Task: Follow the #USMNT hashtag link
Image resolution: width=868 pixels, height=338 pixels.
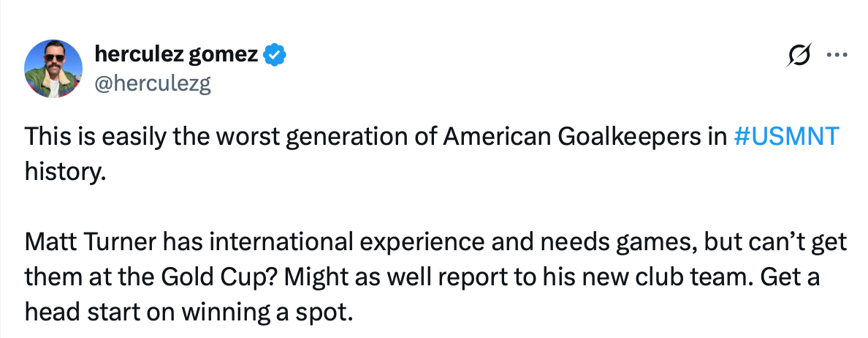Action: pyautogui.click(x=787, y=136)
